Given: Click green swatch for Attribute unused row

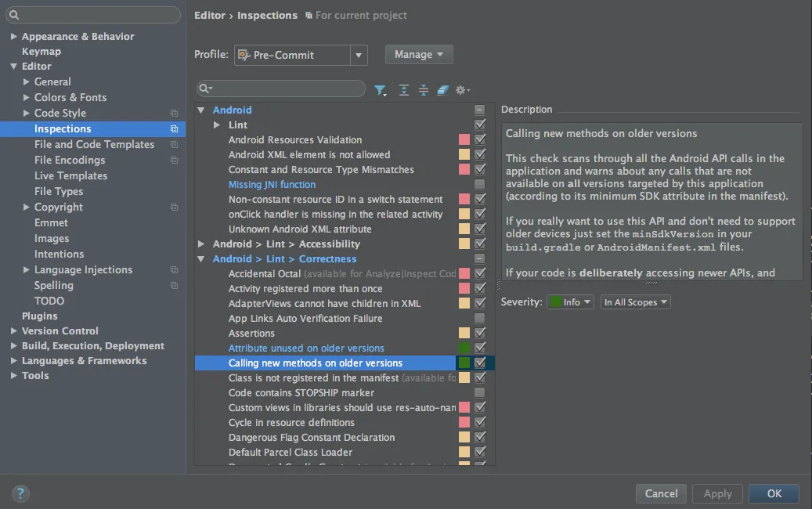Looking at the screenshot, I should (x=464, y=348).
